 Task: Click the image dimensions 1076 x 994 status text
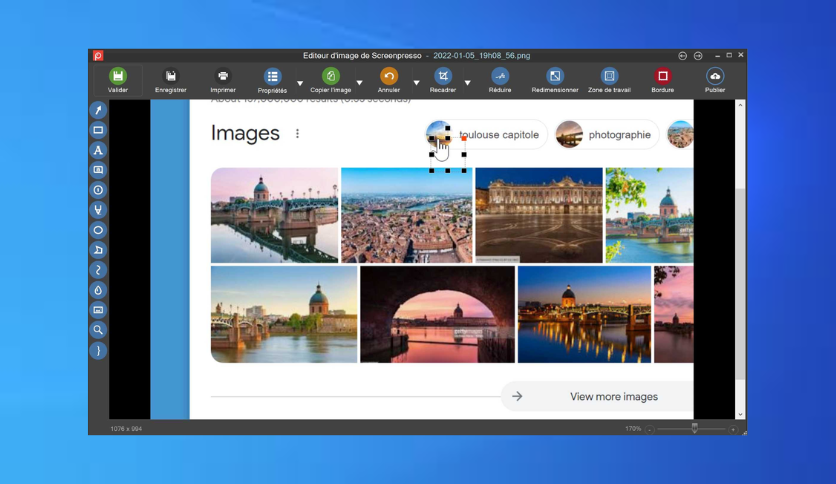[126, 429]
